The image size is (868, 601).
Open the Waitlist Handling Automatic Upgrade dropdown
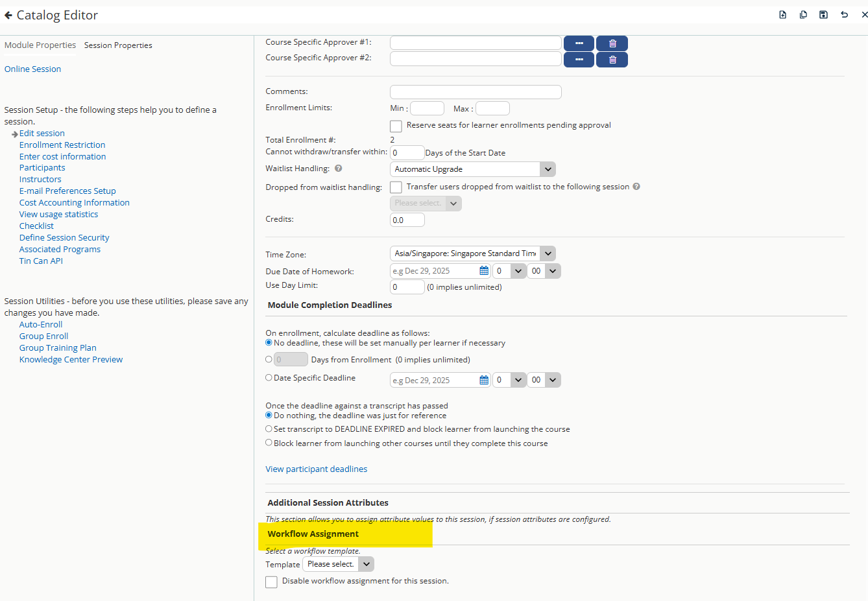coord(473,169)
